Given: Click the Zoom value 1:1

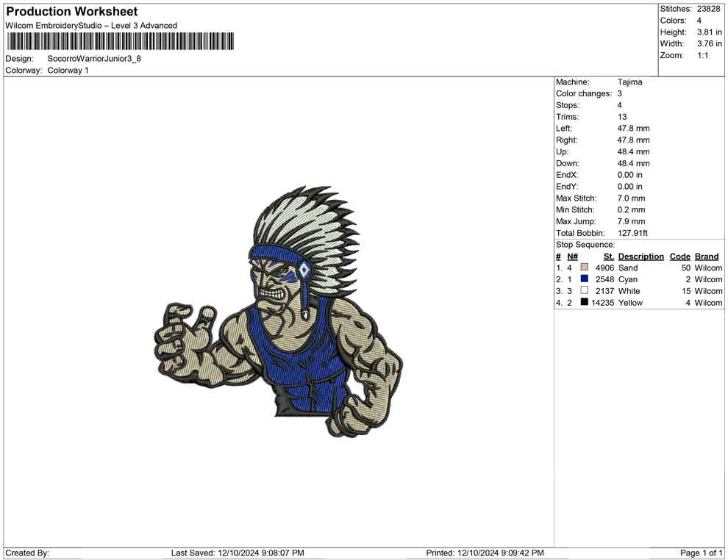Looking at the screenshot, I should click(x=702, y=56).
